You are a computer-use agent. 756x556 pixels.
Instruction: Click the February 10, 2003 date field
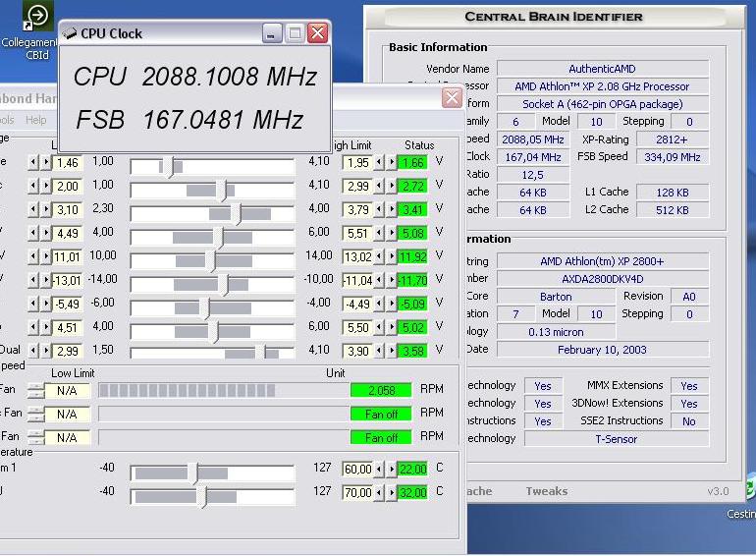603,350
